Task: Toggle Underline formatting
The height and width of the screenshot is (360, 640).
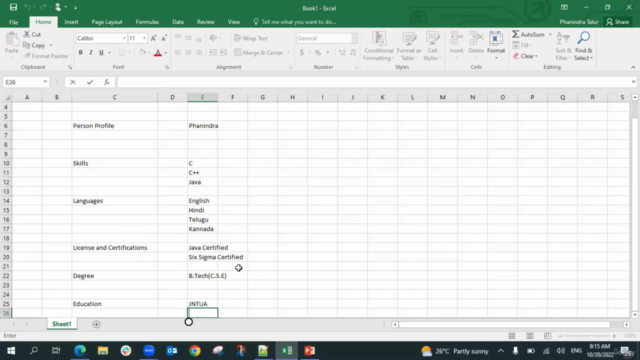Action: tap(101, 53)
